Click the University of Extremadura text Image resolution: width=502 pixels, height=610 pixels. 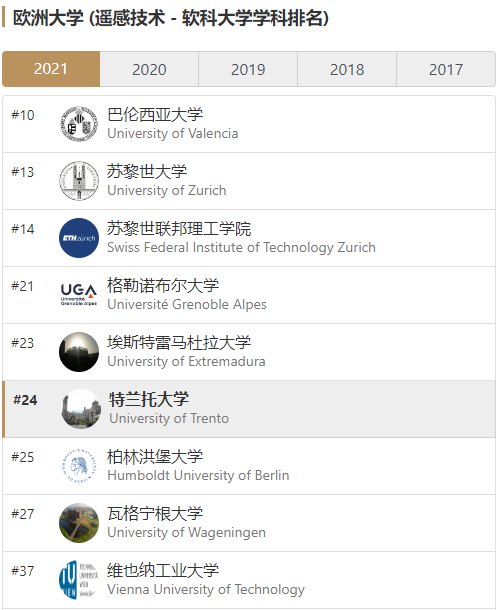click(186, 361)
